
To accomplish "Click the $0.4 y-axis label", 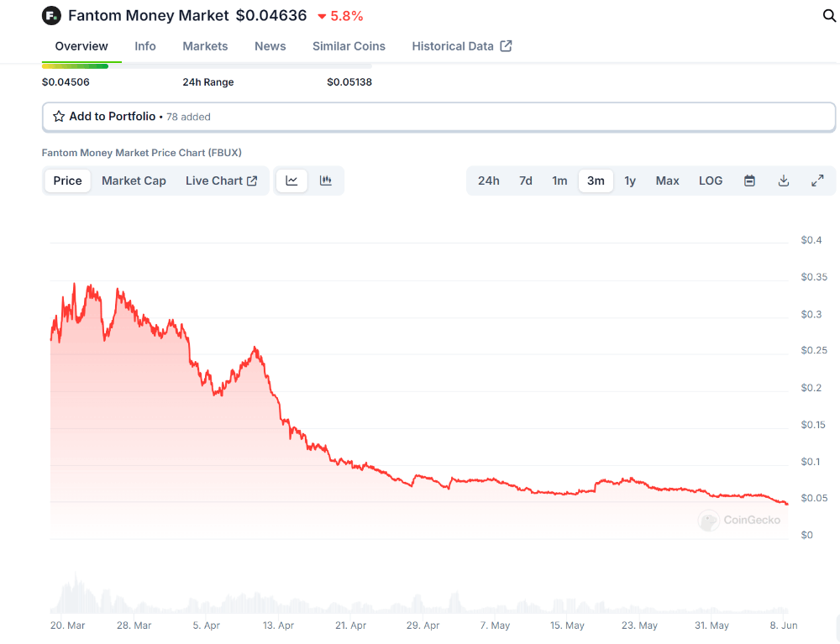I will click(811, 240).
